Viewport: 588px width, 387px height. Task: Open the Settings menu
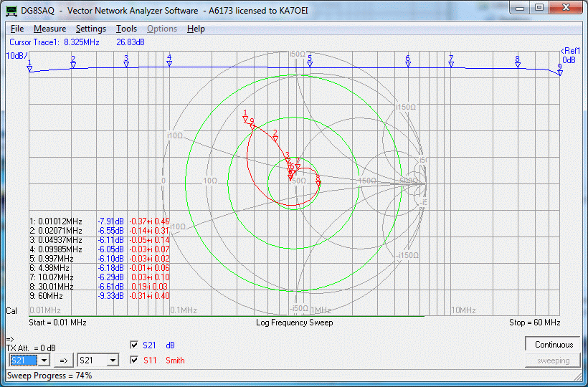91,29
